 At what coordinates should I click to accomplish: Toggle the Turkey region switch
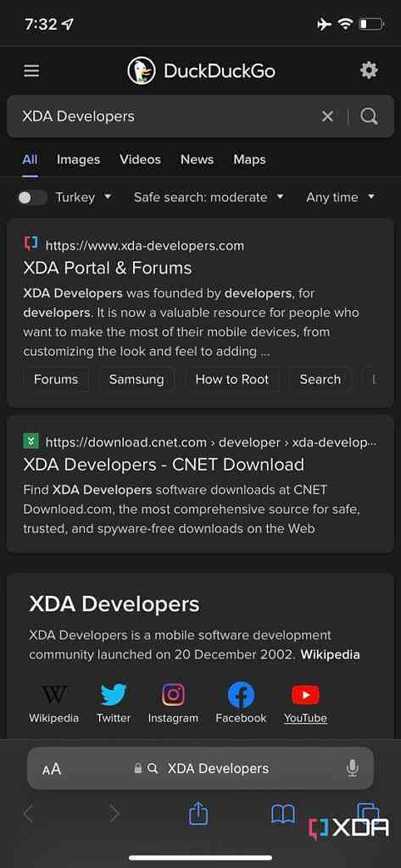click(32, 198)
